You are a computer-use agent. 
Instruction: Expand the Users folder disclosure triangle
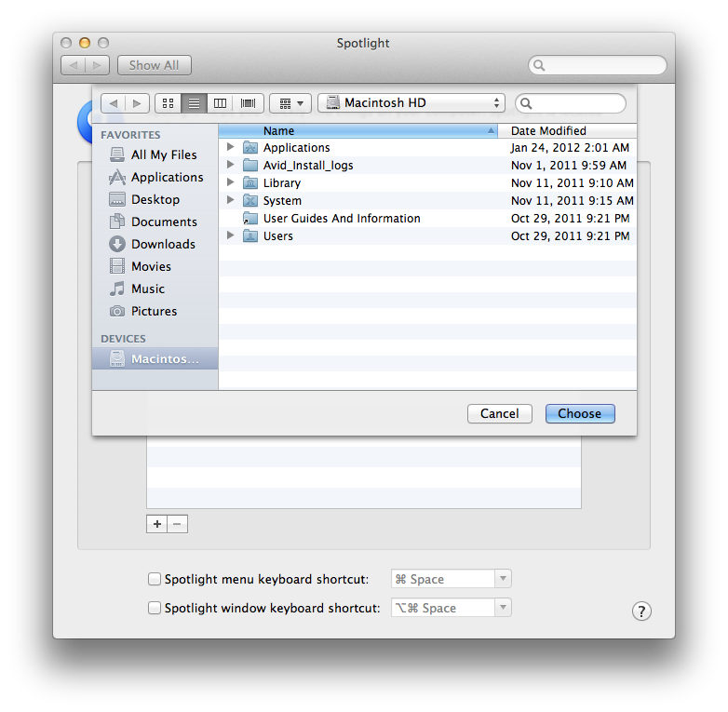231,235
